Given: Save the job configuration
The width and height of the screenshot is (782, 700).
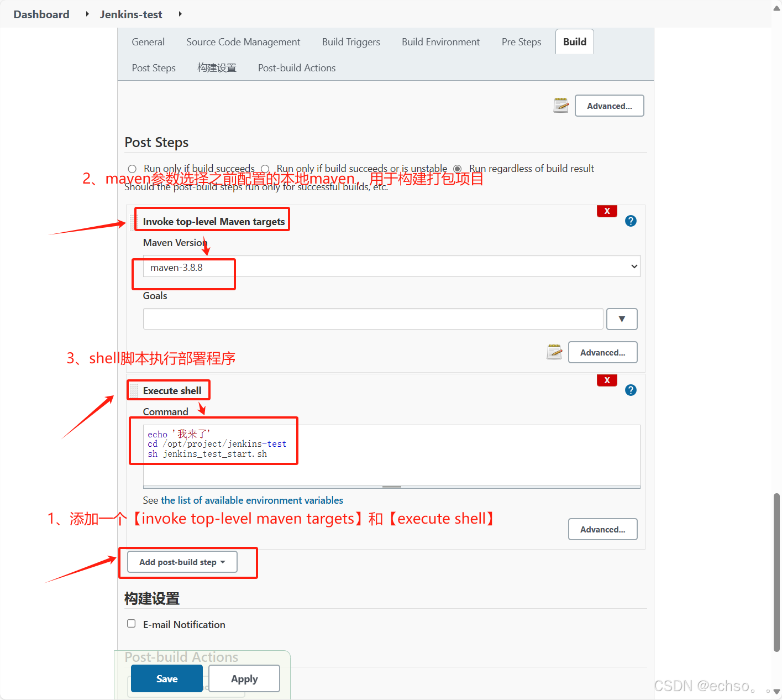Looking at the screenshot, I should [x=167, y=678].
